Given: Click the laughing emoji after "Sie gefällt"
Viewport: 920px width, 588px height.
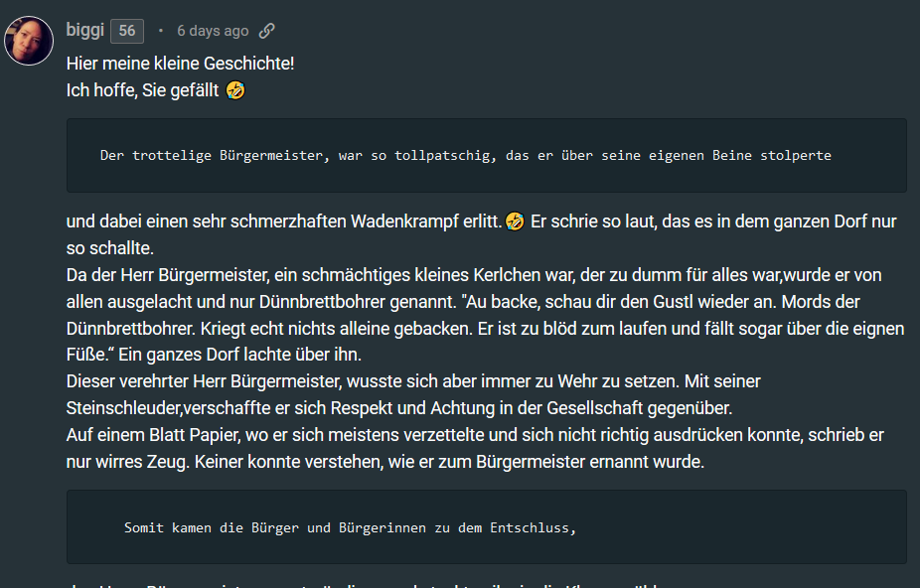Looking at the screenshot, I should (x=235, y=90).
